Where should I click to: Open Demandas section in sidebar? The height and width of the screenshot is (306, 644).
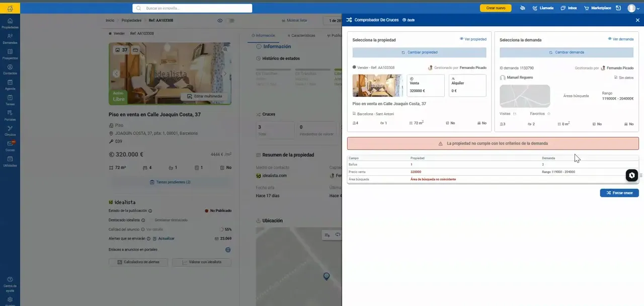pyautogui.click(x=10, y=38)
